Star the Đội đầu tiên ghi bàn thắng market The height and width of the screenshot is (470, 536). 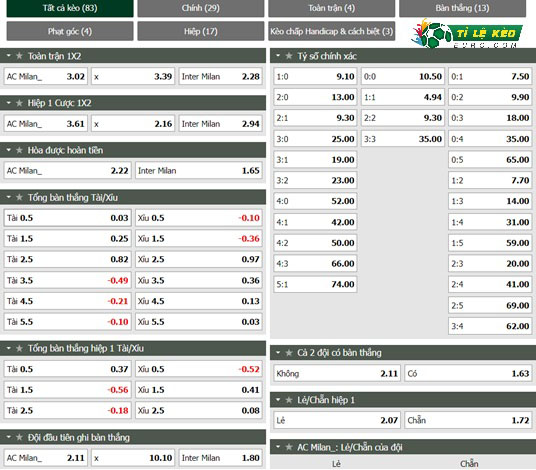pyautogui.click(x=19, y=437)
